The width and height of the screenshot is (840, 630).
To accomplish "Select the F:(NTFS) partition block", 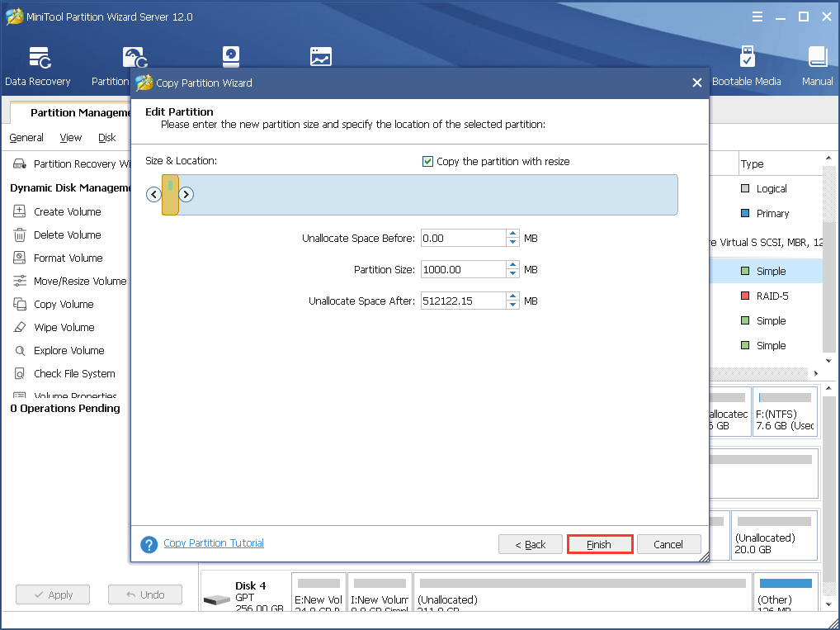I will click(785, 412).
